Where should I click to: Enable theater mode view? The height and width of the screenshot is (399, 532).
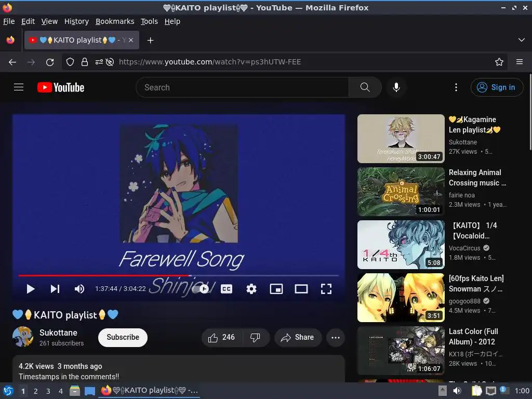(x=301, y=289)
